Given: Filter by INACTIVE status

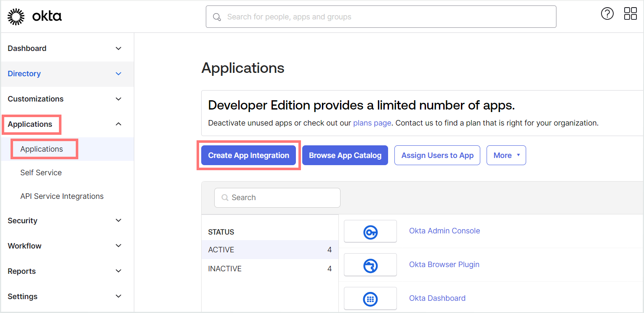Looking at the screenshot, I should click(x=270, y=269).
